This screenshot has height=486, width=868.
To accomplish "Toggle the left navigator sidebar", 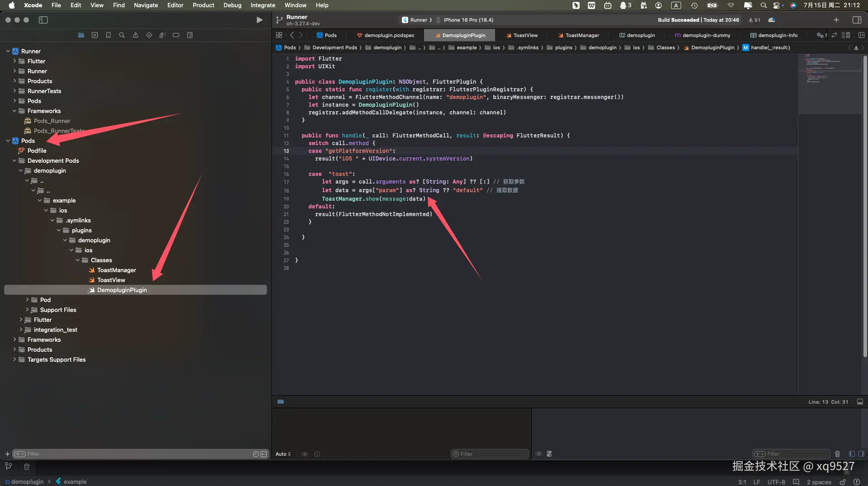I will 43,20.
